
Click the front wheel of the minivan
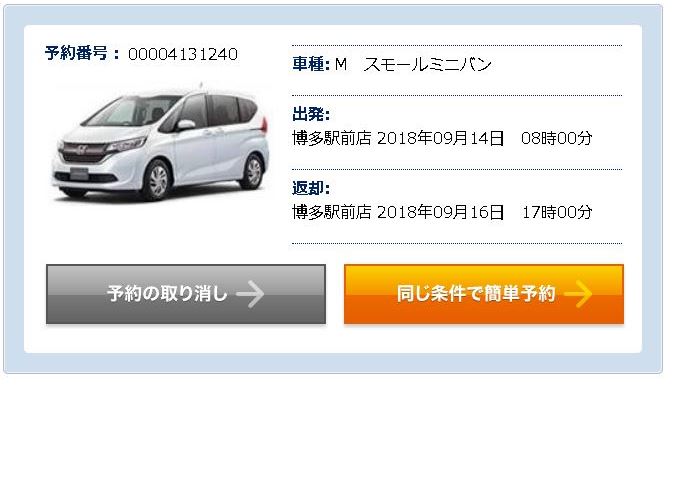pos(157,180)
